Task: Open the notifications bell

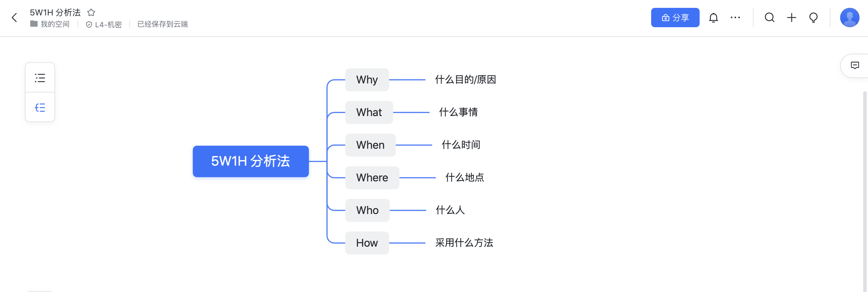Action: click(713, 18)
